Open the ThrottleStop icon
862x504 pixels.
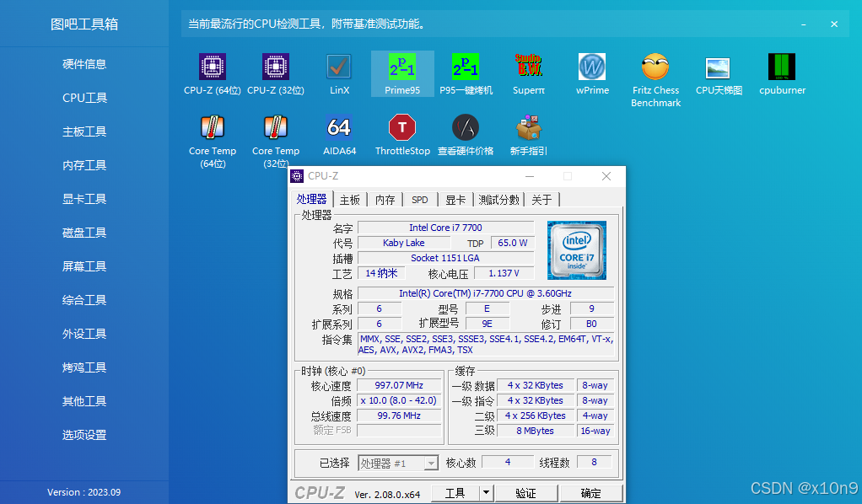point(402,127)
